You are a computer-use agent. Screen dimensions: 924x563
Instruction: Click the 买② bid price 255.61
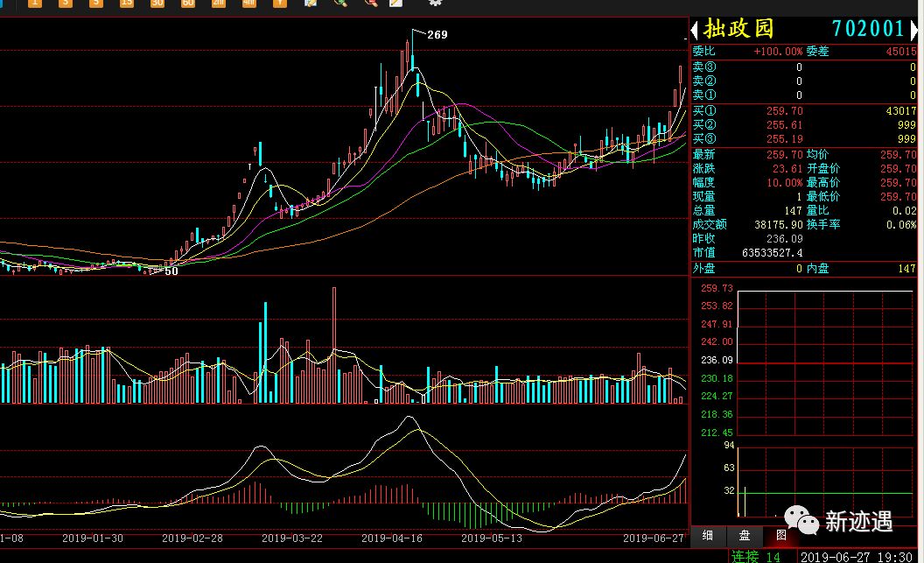tap(784, 125)
